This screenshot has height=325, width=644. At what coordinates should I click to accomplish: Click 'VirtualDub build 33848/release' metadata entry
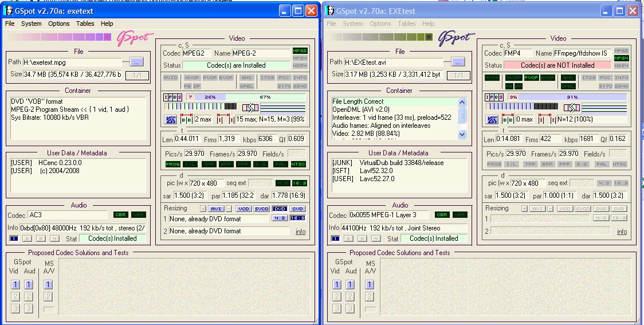(401, 163)
